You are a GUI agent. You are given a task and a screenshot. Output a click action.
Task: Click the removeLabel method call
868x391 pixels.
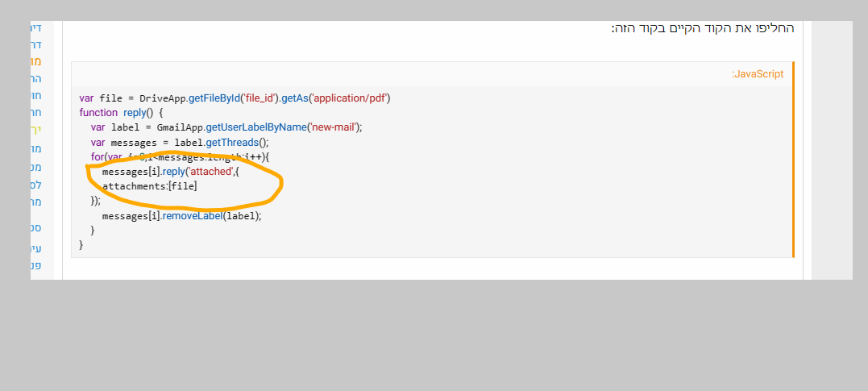(192, 215)
